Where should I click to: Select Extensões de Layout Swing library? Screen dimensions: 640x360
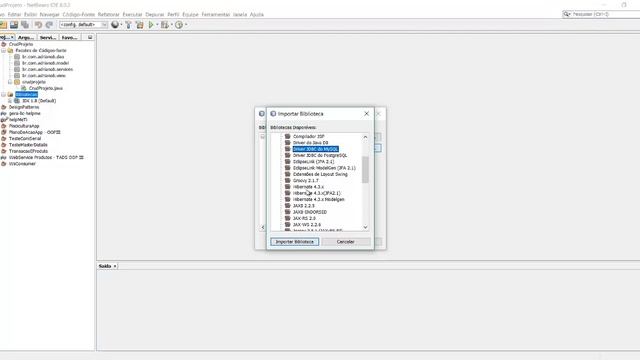(320, 174)
